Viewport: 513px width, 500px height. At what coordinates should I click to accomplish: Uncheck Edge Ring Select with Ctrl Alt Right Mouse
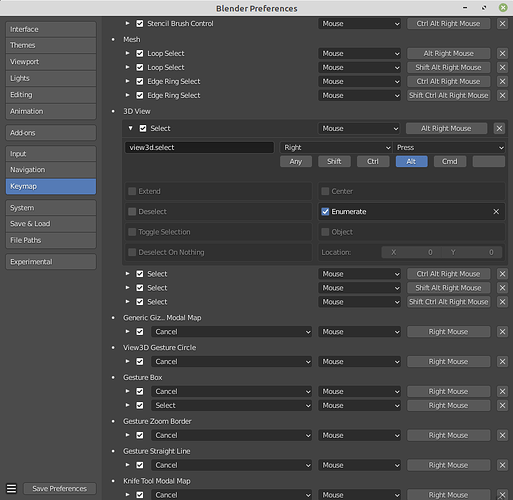coord(140,81)
